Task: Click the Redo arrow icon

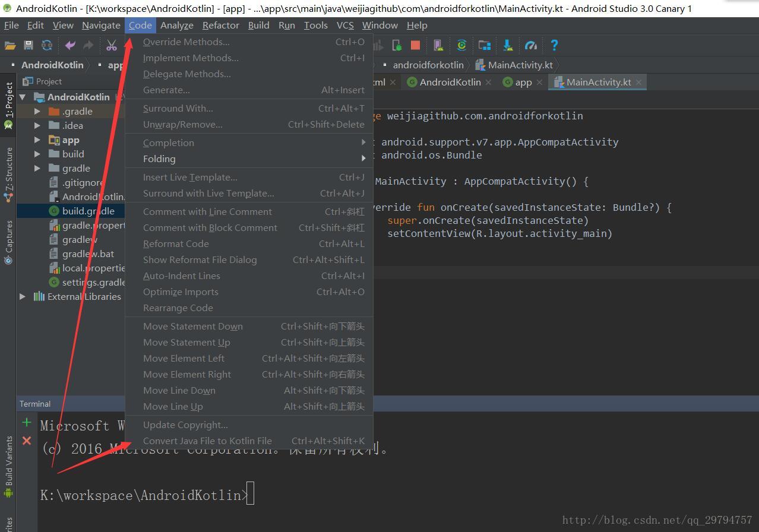Action: click(88, 45)
